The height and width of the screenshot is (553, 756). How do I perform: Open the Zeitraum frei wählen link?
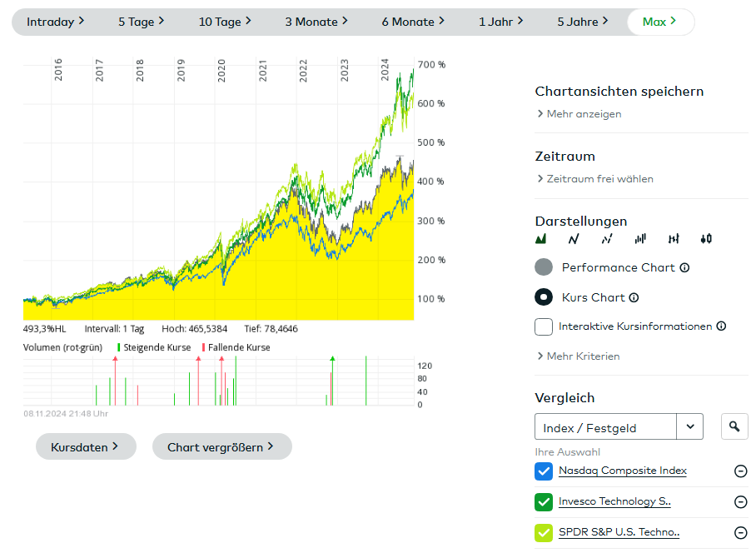[x=595, y=179]
